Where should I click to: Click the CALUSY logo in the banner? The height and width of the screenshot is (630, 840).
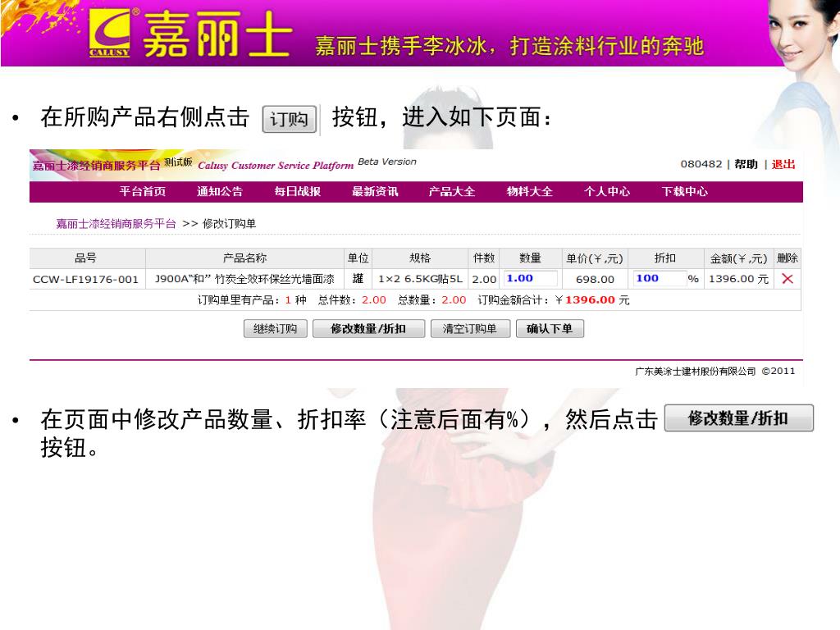point(109,33)
